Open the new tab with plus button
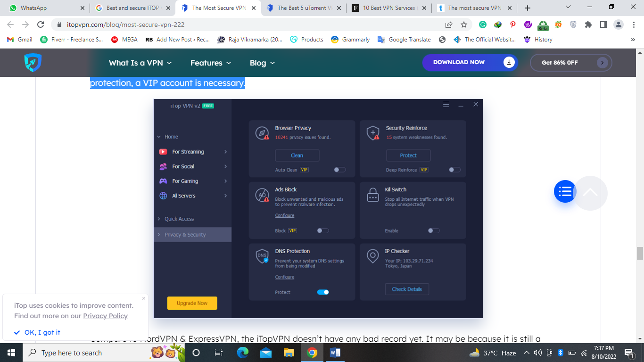The image size is (644, 362). point(528,8)
